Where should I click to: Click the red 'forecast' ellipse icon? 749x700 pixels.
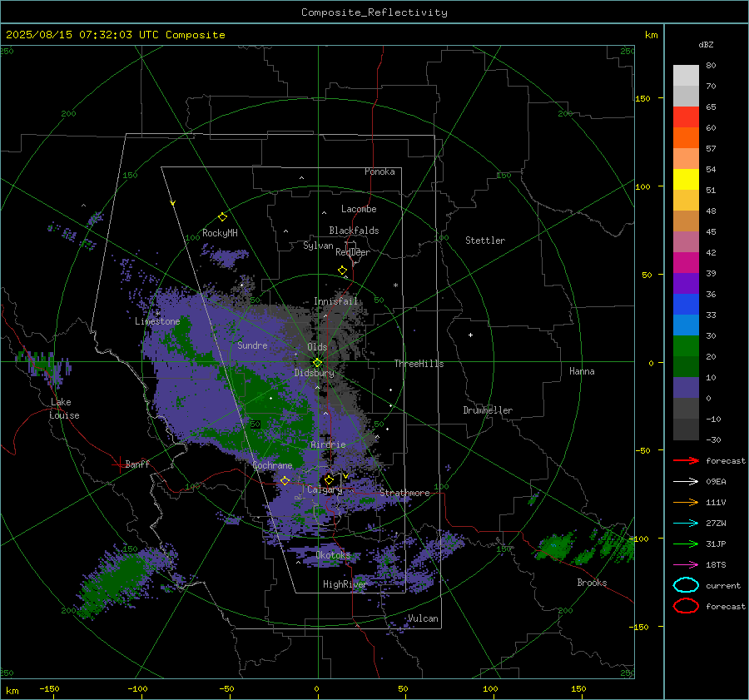tap(686, 606)
